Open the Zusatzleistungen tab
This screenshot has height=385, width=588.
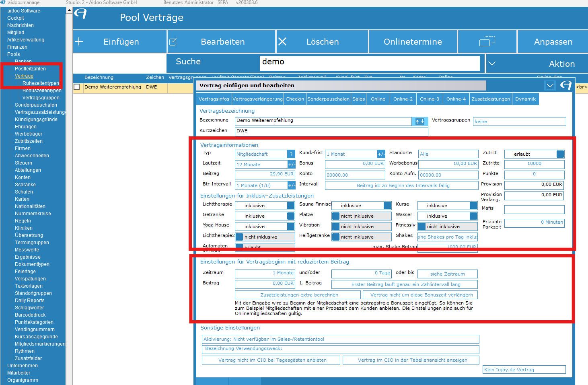[490, 99]
